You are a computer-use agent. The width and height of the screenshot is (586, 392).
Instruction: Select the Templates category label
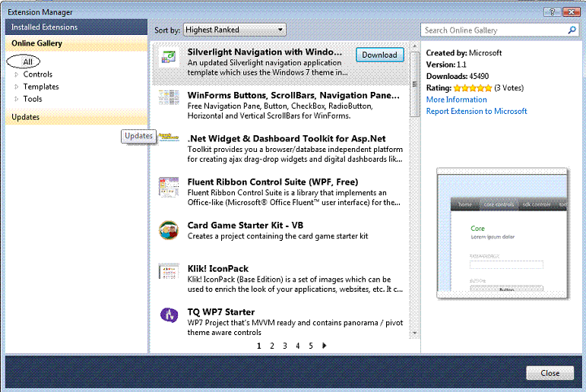point(41,87)
